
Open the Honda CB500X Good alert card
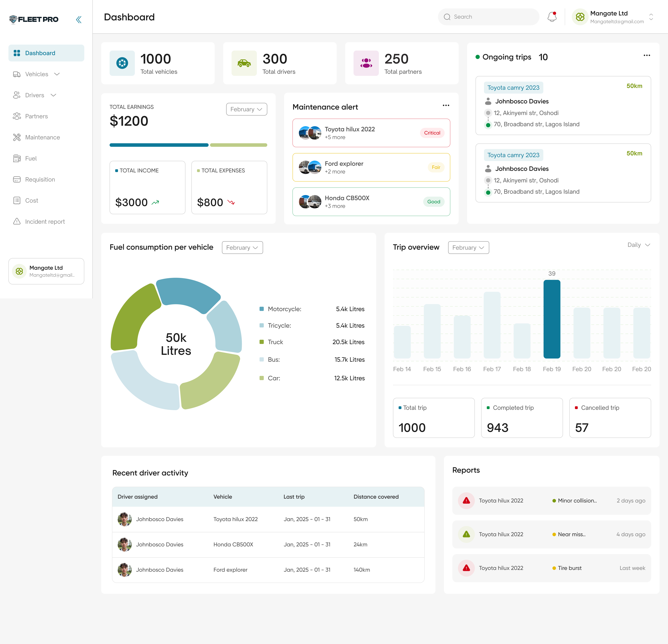click(371, 202)
